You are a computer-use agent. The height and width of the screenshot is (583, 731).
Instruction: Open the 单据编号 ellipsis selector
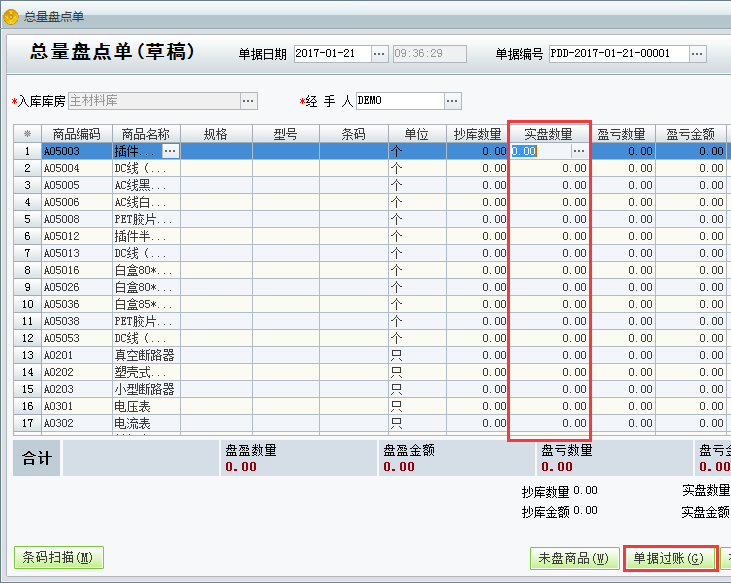point(697,54)
